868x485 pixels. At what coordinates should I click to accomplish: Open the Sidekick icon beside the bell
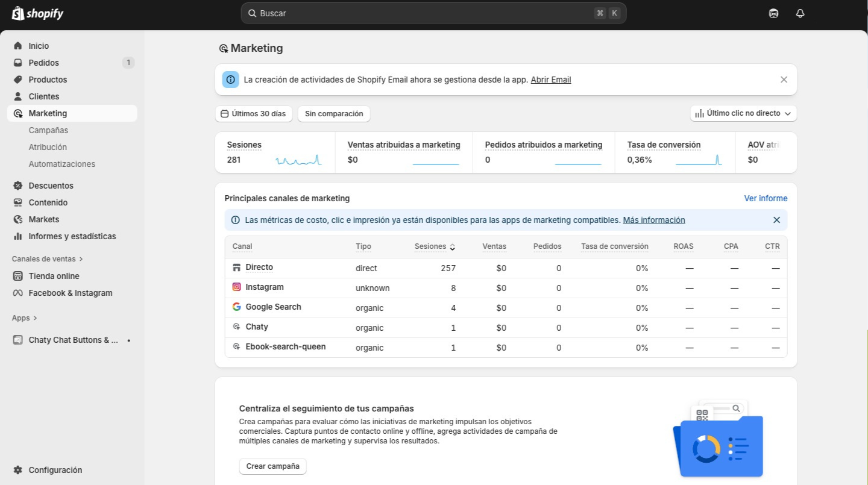[773, 13]
